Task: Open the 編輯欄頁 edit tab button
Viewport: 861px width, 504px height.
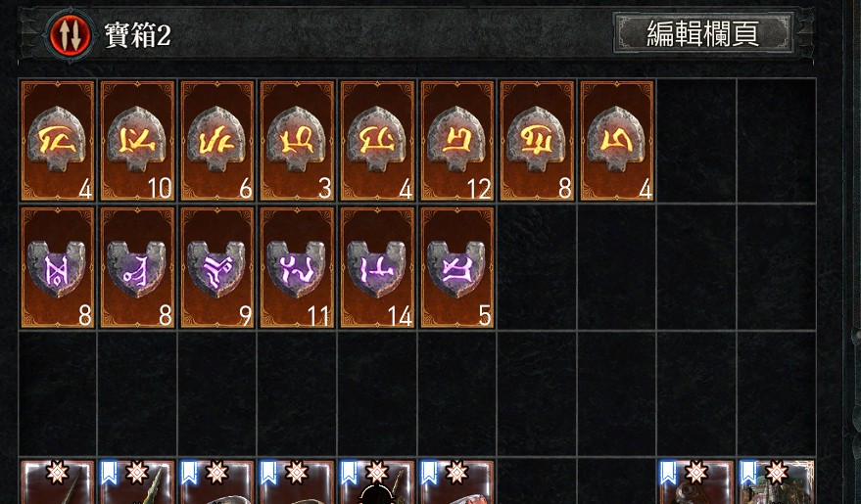Action: [x=703, y=33]
